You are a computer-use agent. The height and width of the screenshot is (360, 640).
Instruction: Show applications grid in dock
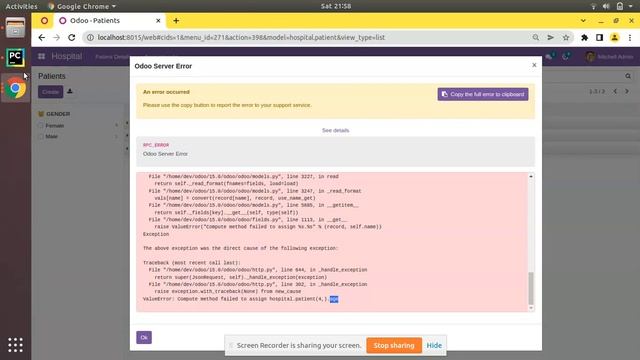pos(16,345)
